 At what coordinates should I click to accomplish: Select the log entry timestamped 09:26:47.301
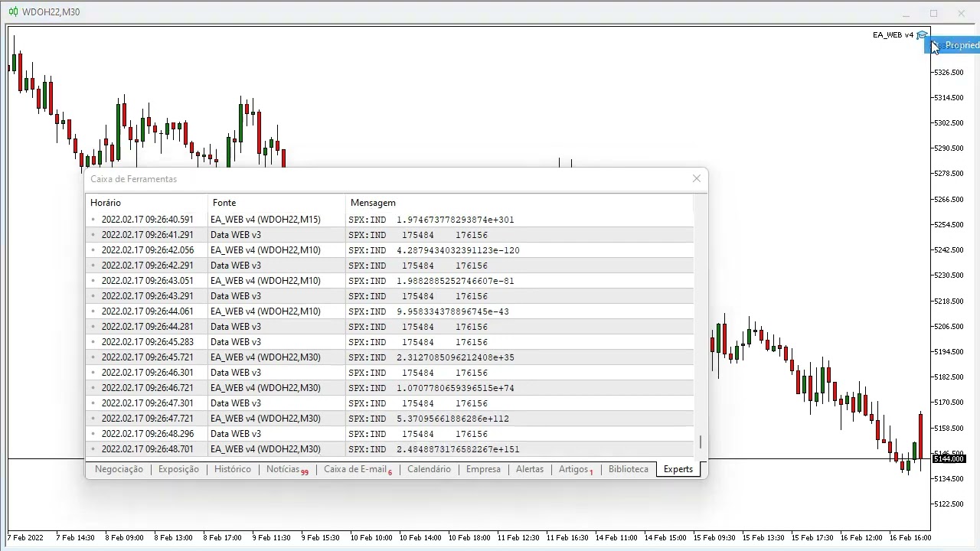(x=390, y=403)
